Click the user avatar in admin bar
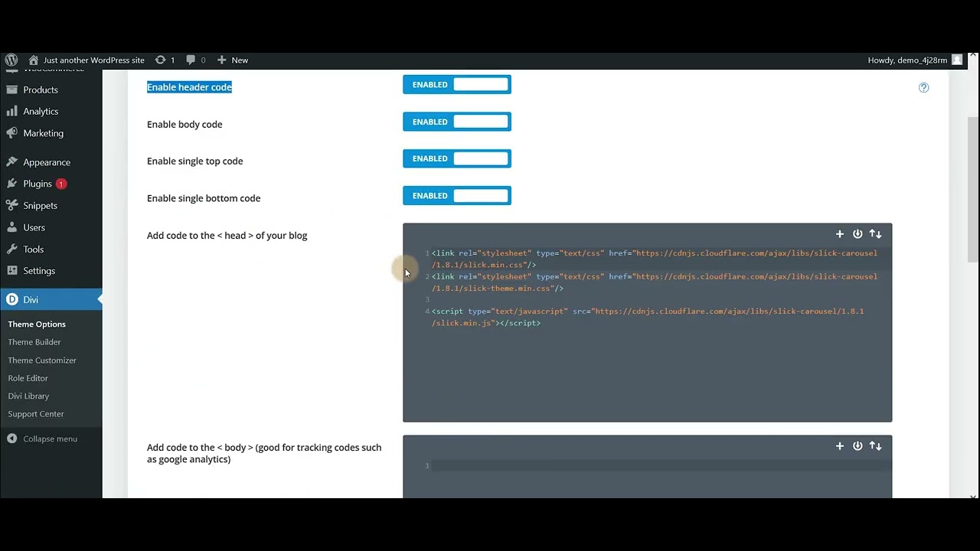This screenshot has width=980, height=551. pos(957,60)
